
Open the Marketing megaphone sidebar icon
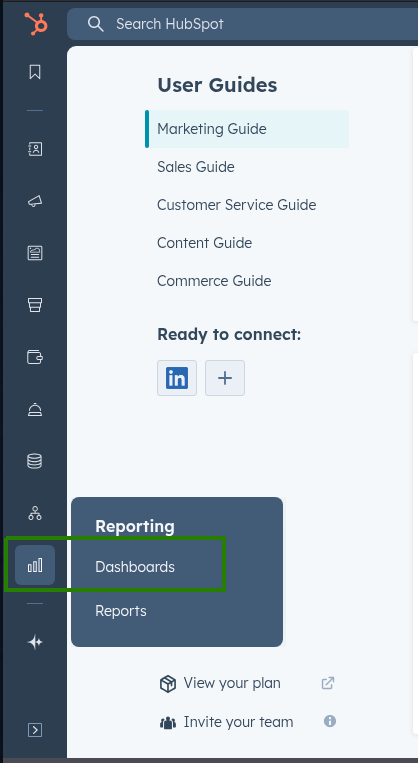coord(35,201)
